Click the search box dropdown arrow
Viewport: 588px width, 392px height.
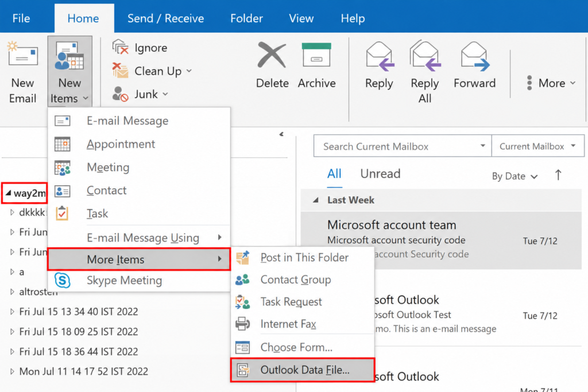pyautogui.click(x=483, y=146)
